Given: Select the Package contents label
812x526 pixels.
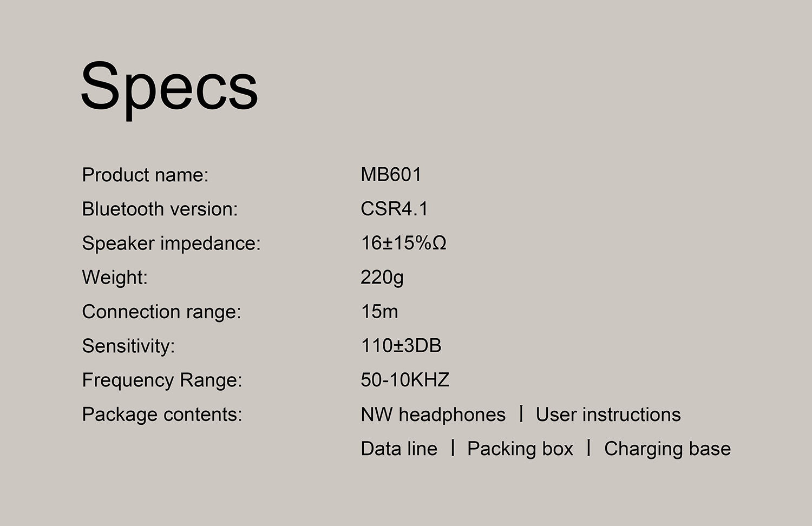Looking at the screenshot, I should point(162,415).
